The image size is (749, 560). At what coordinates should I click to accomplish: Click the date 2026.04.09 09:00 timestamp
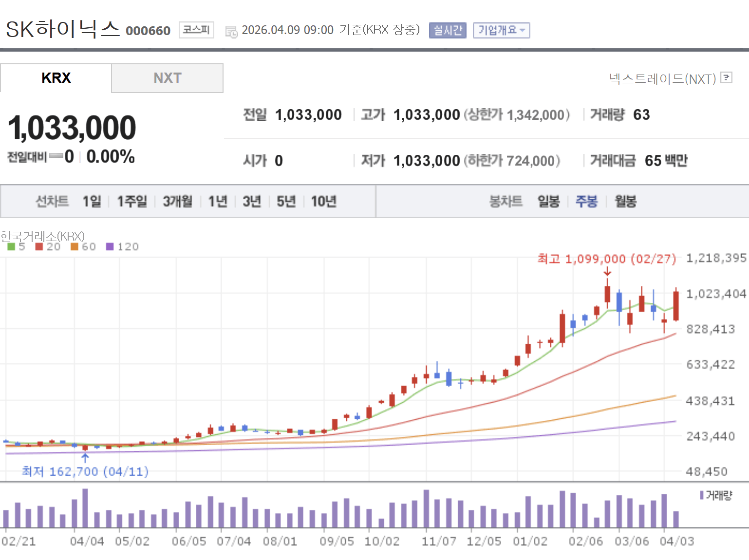click(x=287, y=30)
